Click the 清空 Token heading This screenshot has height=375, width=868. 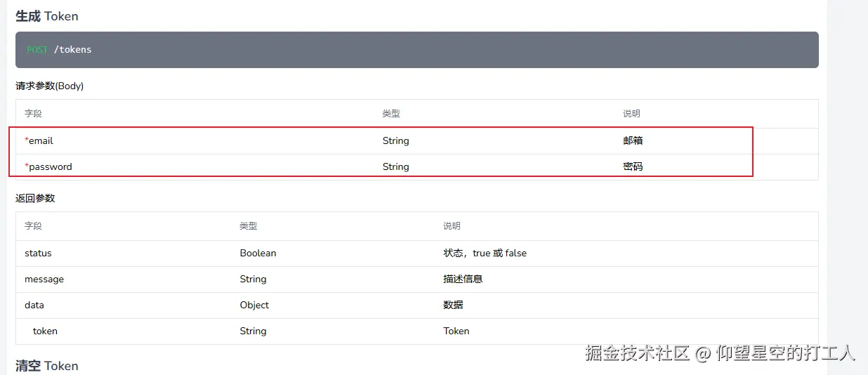point(47,366)
